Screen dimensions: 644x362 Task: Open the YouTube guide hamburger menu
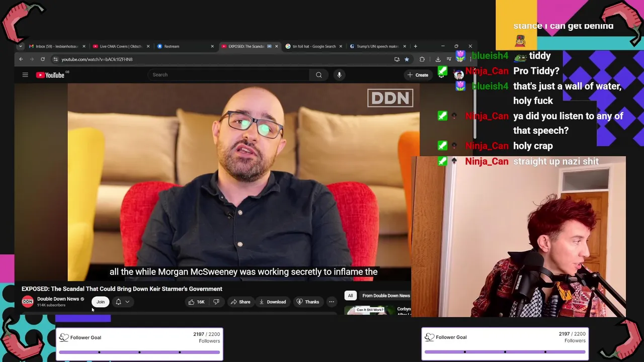point(25,75)
